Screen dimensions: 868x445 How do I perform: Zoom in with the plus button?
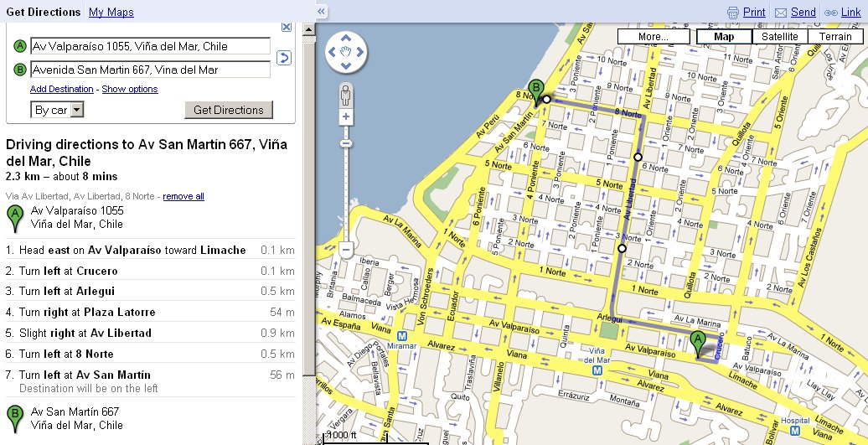point(345,118)
